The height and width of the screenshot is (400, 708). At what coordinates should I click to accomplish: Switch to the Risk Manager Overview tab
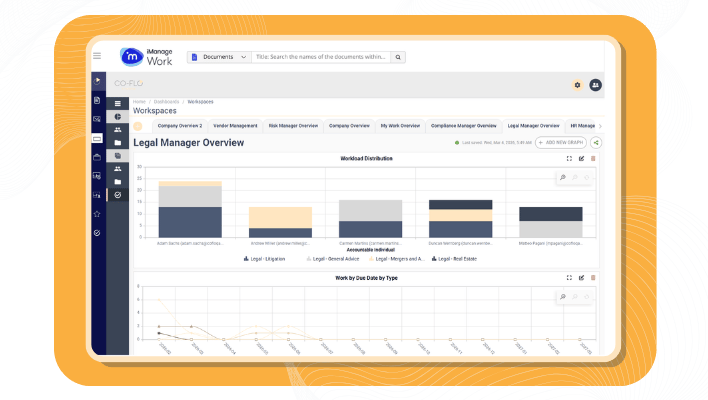293,126
